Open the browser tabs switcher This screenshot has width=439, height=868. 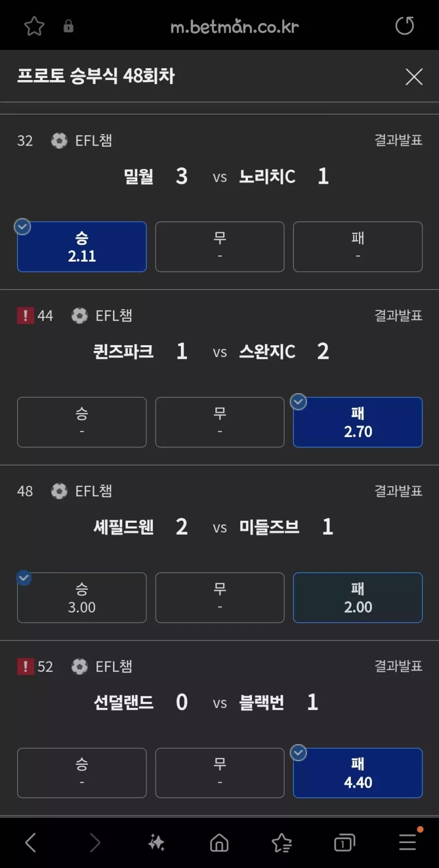click(x=344, y=843)
